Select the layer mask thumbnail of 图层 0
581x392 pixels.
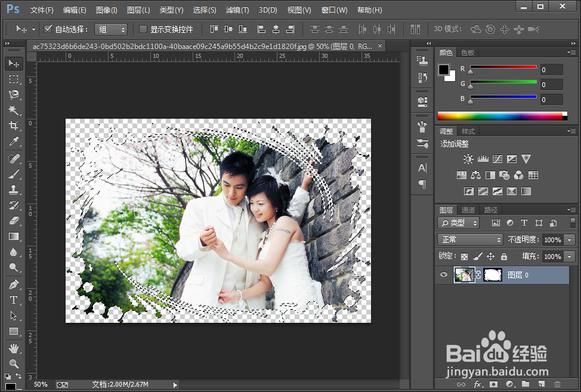[x=493, y=275]
